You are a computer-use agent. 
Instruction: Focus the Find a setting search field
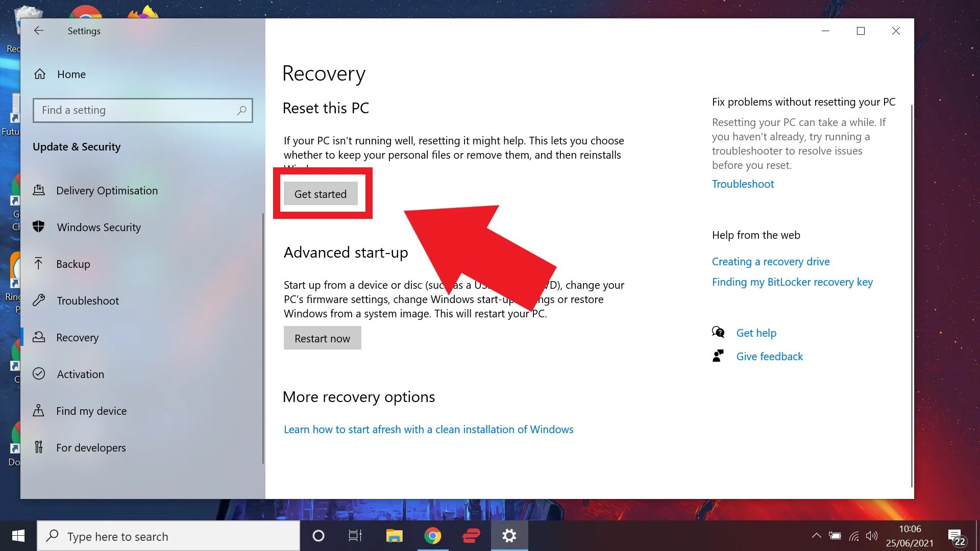point(135,110)
